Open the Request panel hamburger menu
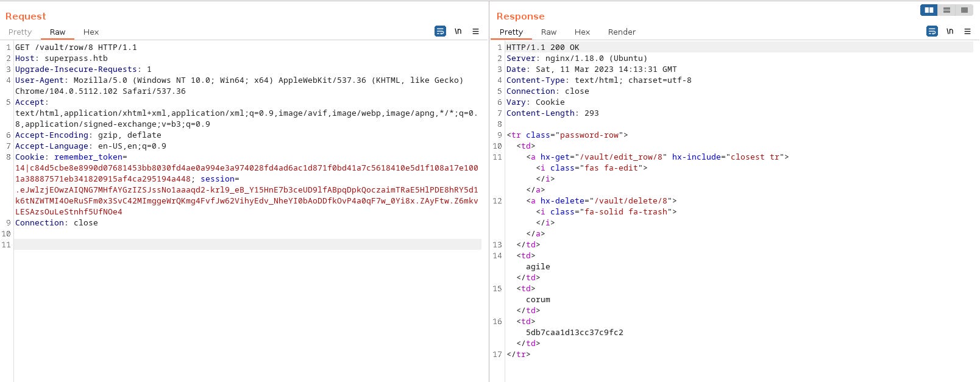This screenshot has width=980, height=382. tap(475, 31)
